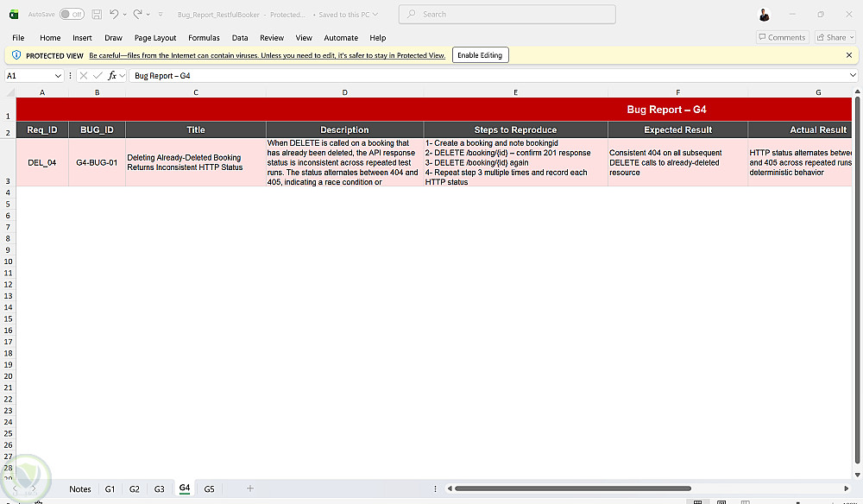Image resolution: width=863 pixels, height=504 pixels.
Task: Click the vertical scroll down arrow
Action: (x=857, y=475)
